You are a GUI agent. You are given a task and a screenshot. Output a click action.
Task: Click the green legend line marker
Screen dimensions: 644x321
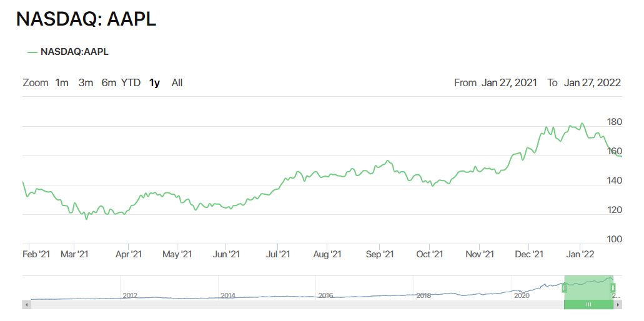click(x=32, y=52)
